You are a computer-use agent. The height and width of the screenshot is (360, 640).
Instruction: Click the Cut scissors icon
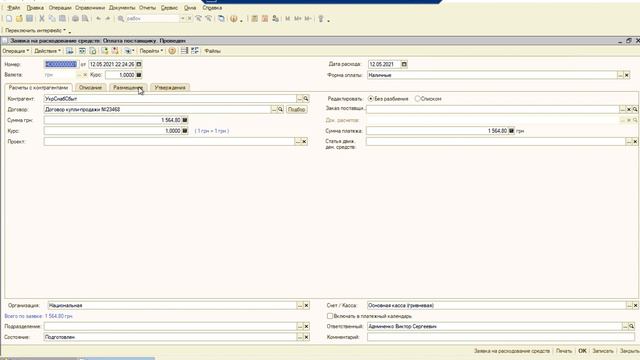coord(42,19)
